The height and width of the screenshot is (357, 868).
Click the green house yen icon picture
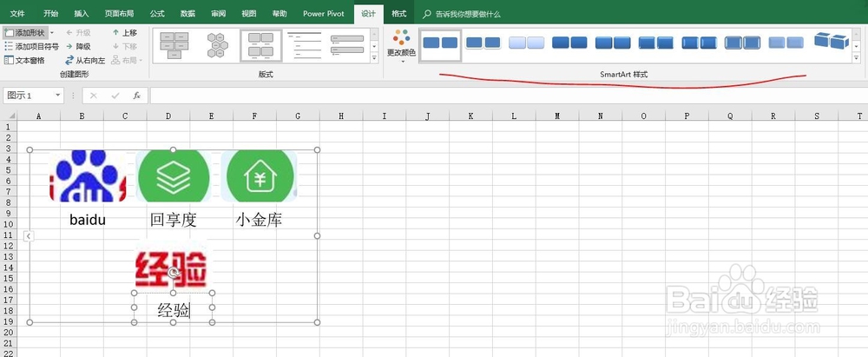click(x=259, y=175)
